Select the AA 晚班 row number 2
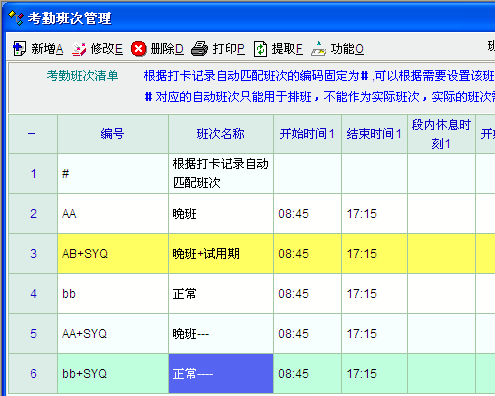The width and height of the screenshot is (495, 396). 33,214
